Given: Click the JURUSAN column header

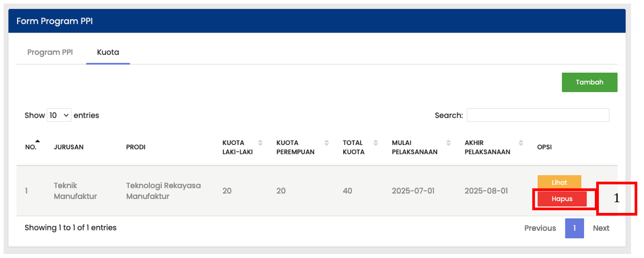Looking at the screenshot, I should [x=68, y=147].
